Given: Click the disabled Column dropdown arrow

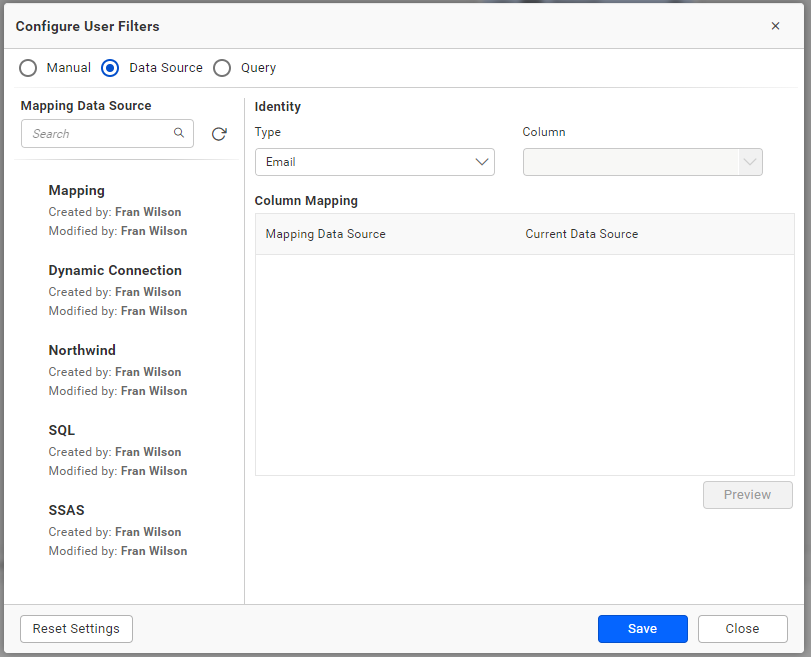Looking at the screenshot, I should pyautogui.click(x=750, y=161).
